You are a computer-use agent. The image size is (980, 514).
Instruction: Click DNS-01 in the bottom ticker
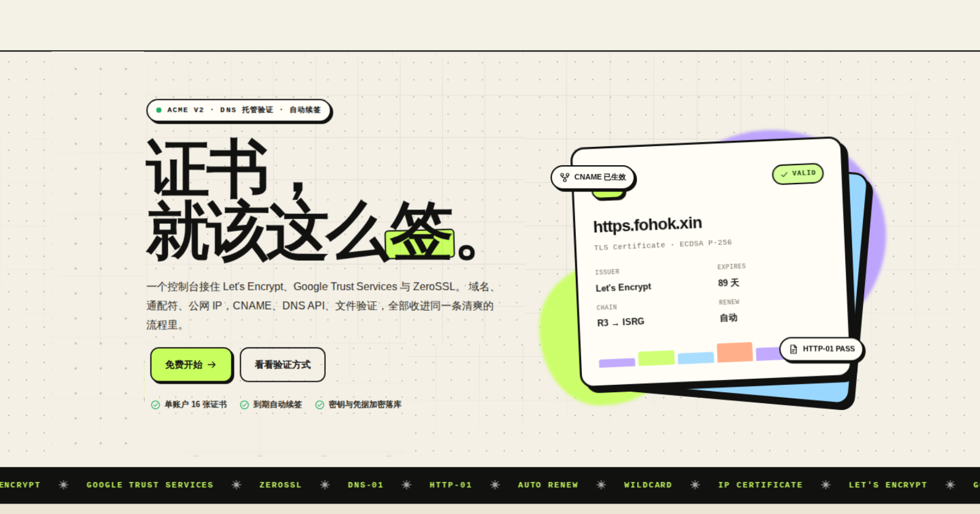(x=366, y=485)
